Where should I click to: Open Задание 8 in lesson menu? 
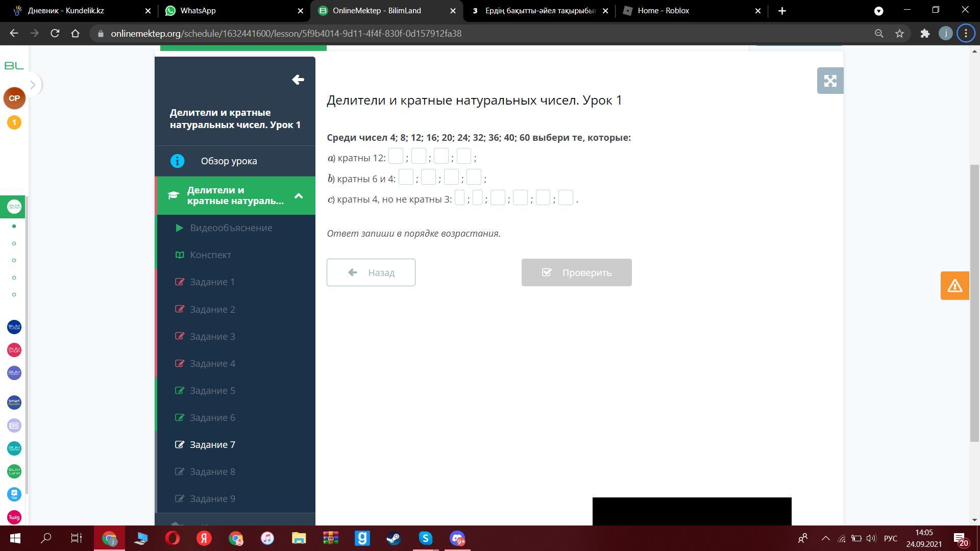tap(212, 471)
